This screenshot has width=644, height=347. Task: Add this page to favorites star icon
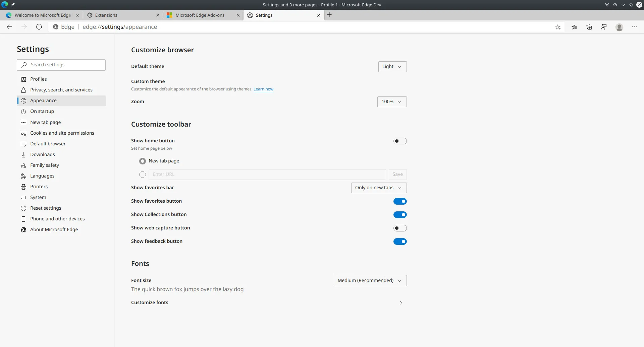tap(558, 27)
